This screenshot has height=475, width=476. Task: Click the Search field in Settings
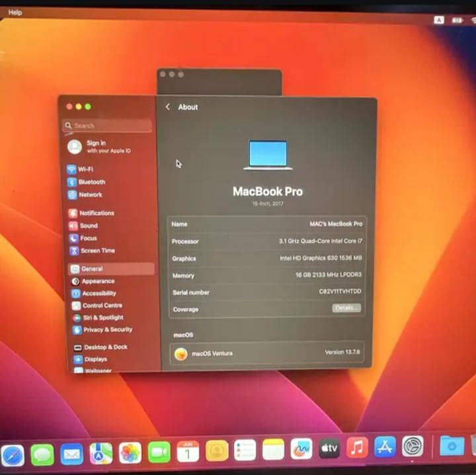107,126
